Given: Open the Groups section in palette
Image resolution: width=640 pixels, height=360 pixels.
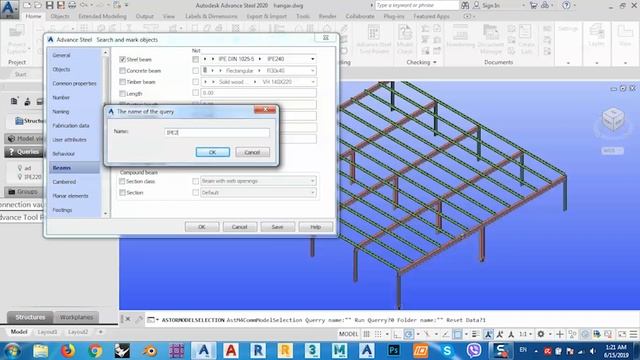Looking at the screenshot, I should pyautogui.click(x=24, y=191).
